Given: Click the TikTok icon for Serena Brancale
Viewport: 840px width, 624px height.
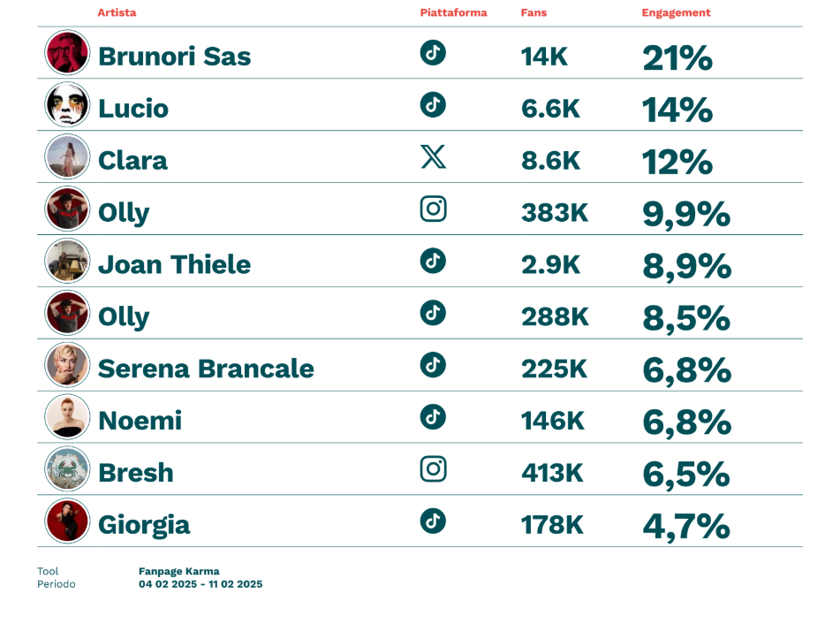Looking at the screenshot, I should (x=433, y=365).
